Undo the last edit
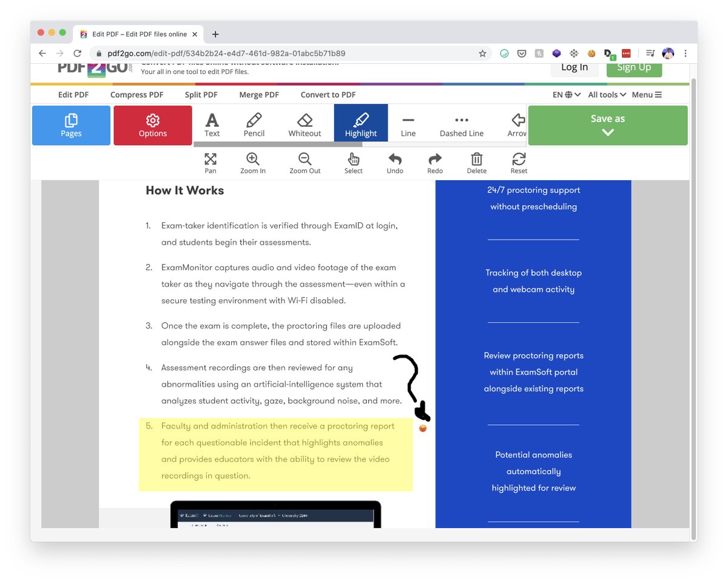728x582 pixels. pyautogui.click(x=395, y=163)
